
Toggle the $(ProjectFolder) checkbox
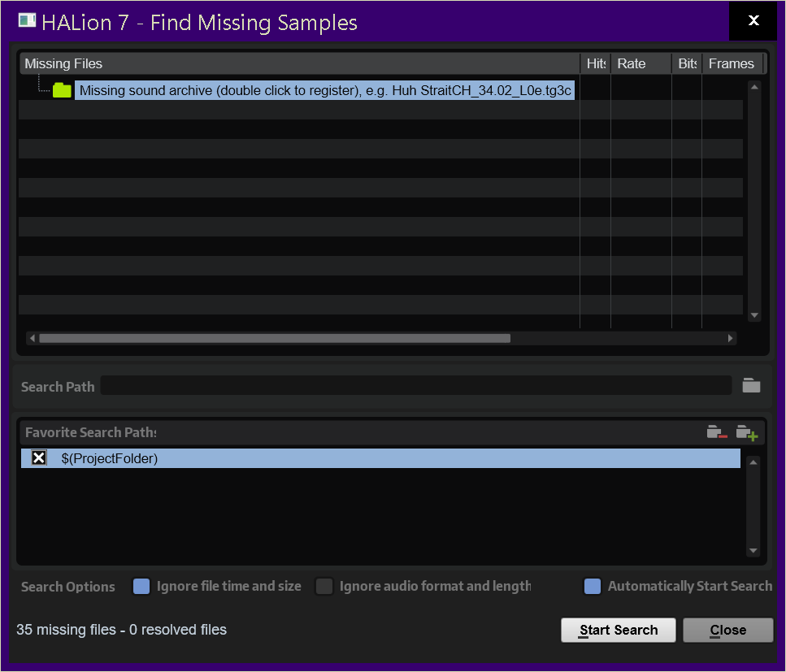(x=38, y=458)
